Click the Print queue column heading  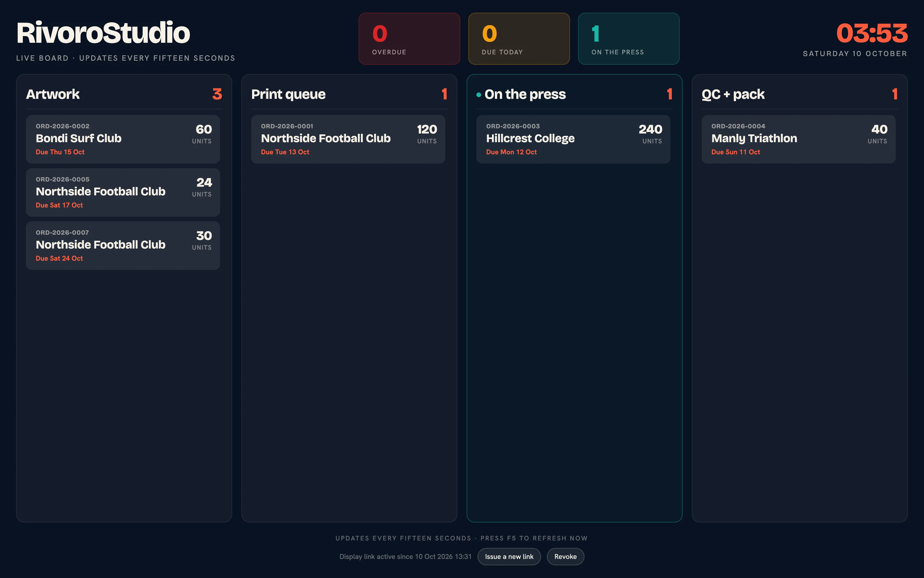[288, 94]
